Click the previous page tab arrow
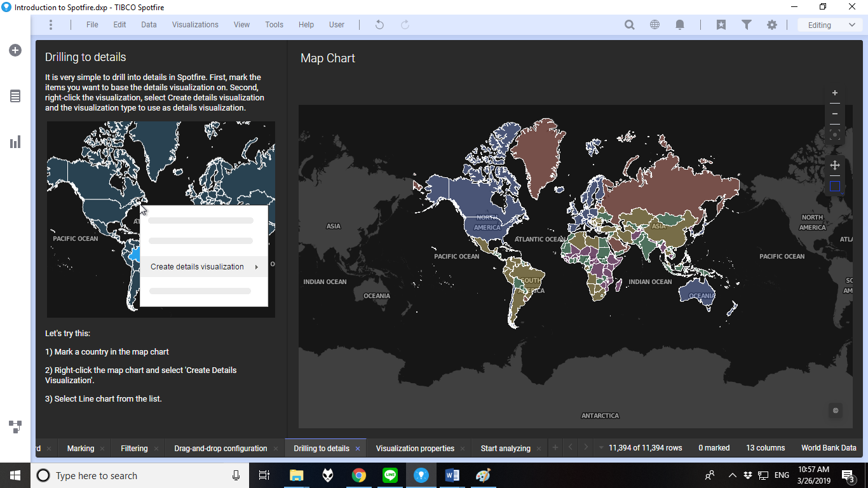The image size is (868, 488). (x=571, y=448)
